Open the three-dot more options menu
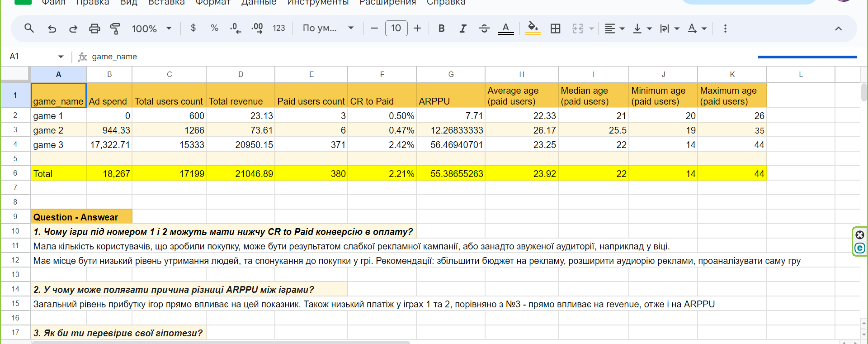Screen dimensions: 868x344 pos(725,29)
